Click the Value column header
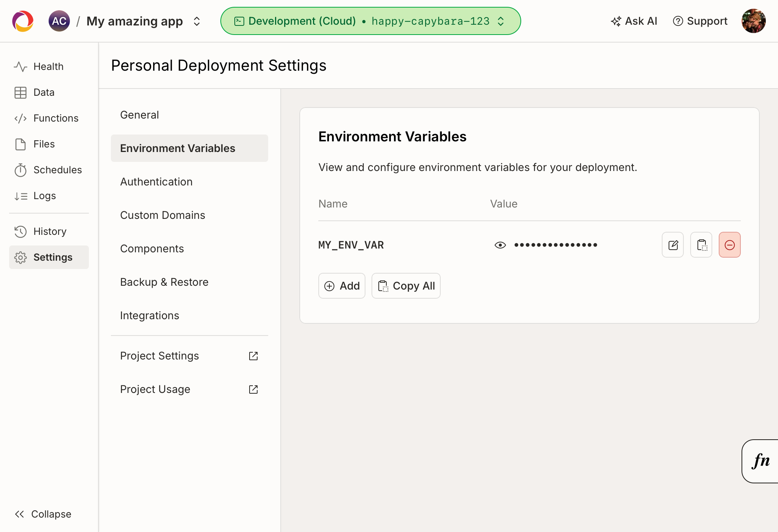Image resolution: width=778 pixels, height=532 pixels. coord(504,204)
